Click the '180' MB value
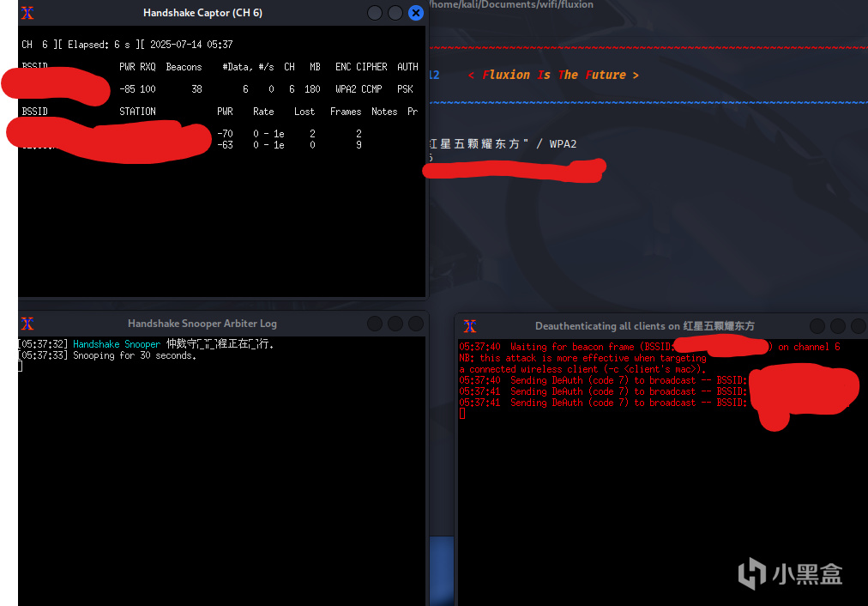This screenshot has width=868, height=606. click(x=312, y=89)
